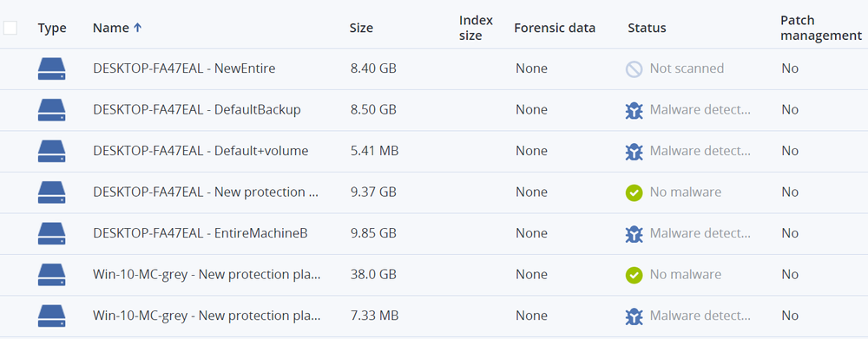Sort by the Patch management column header
Screen dimensions: 868x339
(x=821, y=28)
